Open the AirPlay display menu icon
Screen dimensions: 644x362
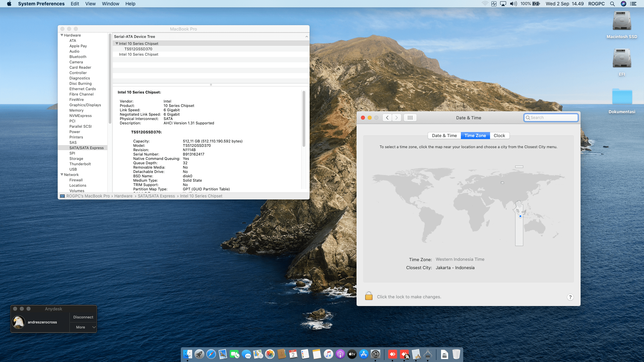503,4
